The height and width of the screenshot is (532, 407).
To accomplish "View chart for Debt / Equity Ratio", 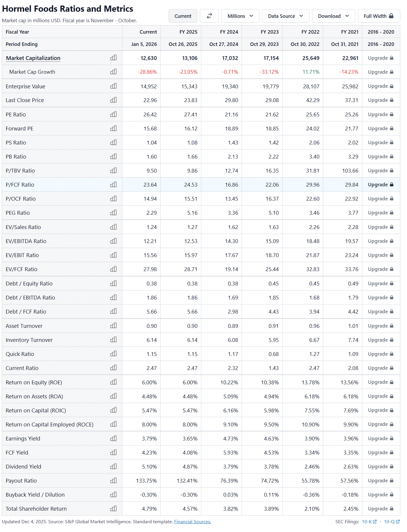I will pos(113,283).
